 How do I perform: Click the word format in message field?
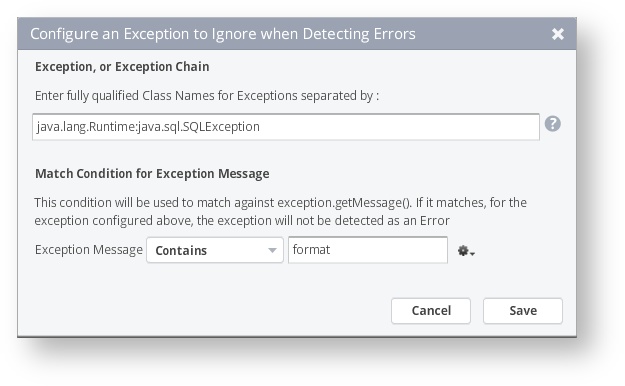pos(311,250)
